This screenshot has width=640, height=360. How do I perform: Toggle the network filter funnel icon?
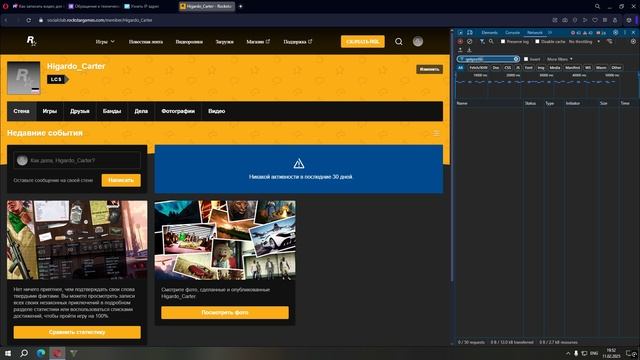[x=482, y=42]
